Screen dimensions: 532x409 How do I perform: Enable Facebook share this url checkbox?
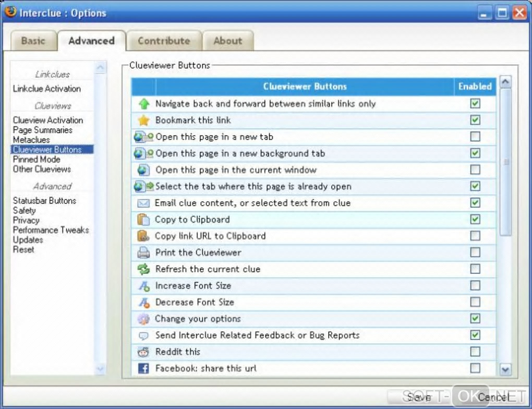click(475, 368)
